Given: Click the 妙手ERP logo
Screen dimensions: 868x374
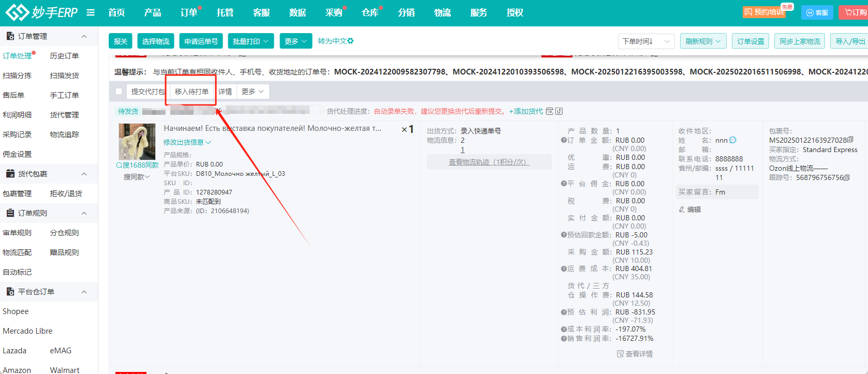Looking at the screenshot, I should pyautogui.click(x=41, y=12).
